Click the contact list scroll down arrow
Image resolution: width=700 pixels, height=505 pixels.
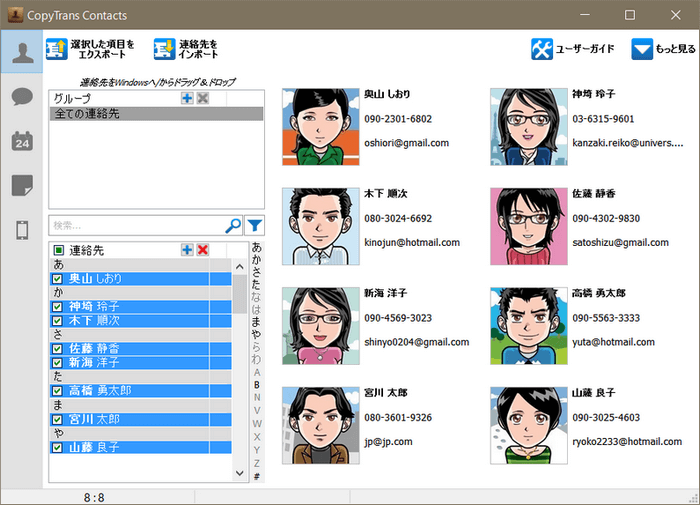pyautogui.click(x=240, y=473)
